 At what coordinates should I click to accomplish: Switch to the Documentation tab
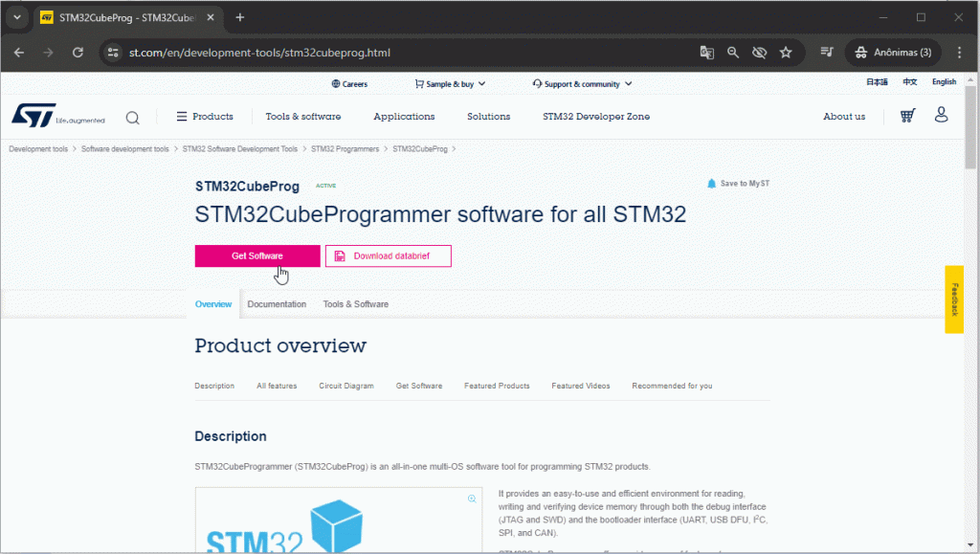[277, 303]
